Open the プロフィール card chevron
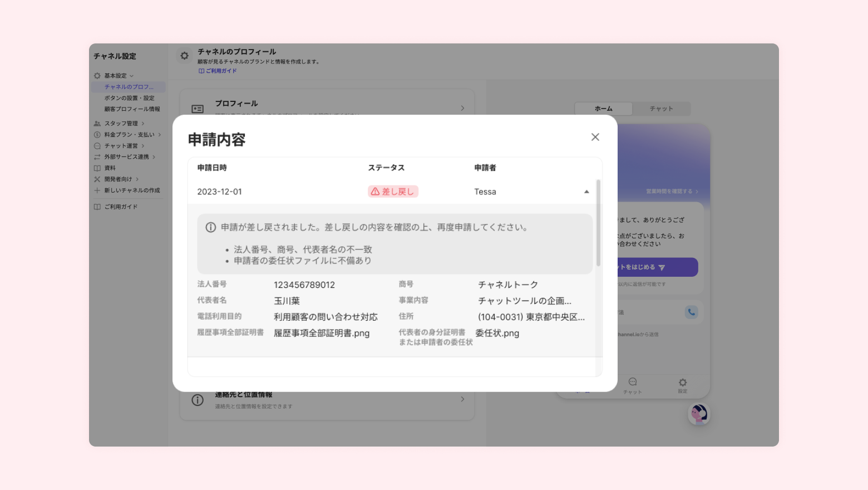 coord(462,108)
